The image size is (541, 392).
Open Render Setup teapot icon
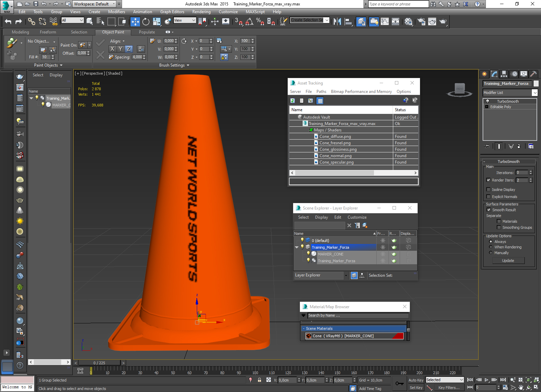421,22
